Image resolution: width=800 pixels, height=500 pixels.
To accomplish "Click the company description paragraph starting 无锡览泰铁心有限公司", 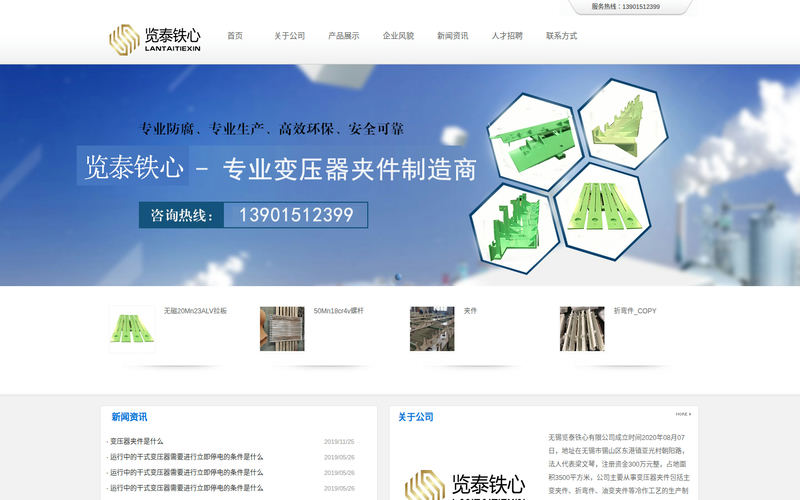I will pyautogui.click(x=619, y=464).
